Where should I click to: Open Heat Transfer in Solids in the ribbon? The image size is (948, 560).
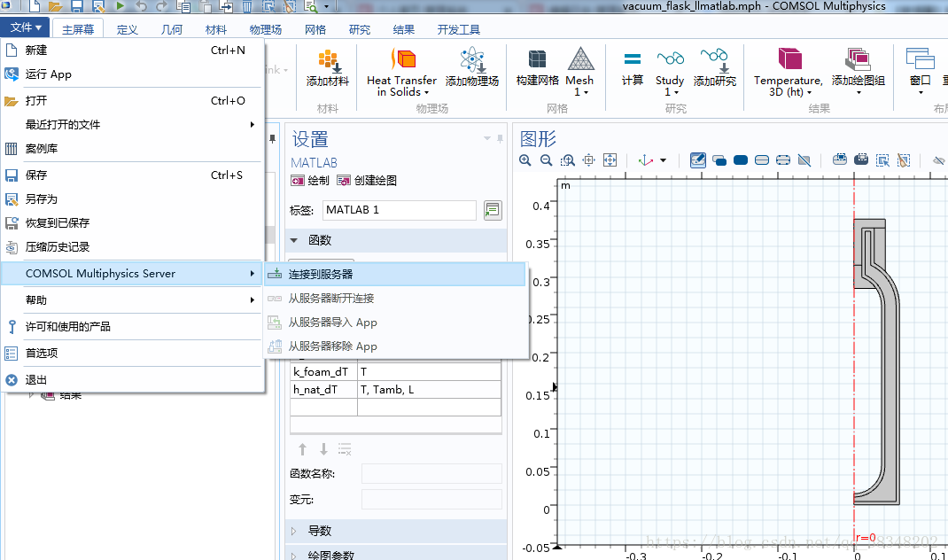point(401,71)
